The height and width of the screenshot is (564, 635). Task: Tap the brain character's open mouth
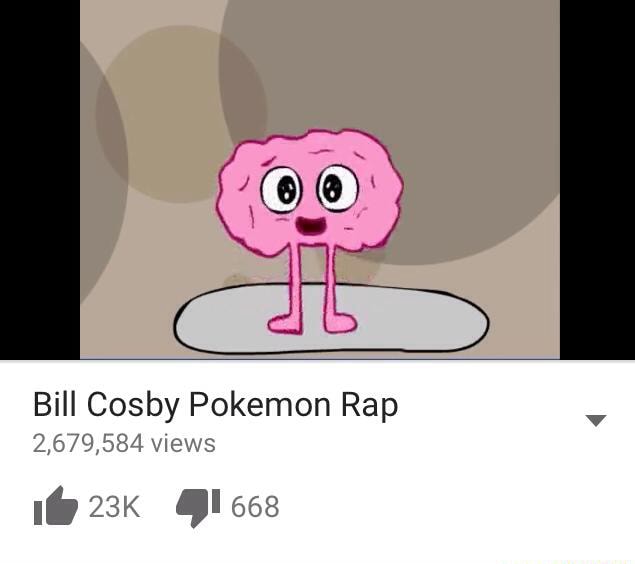point(310,226)
